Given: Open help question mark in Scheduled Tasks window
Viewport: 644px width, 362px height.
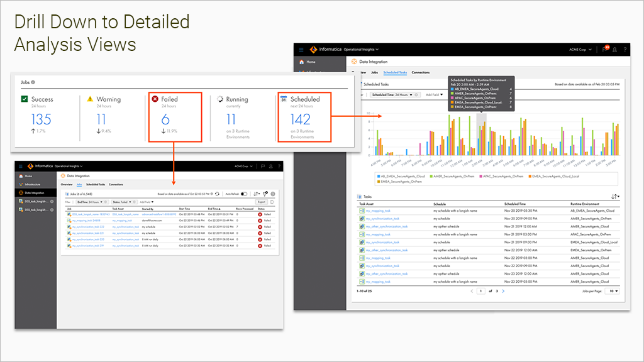Looking at the screenshot, I should pyautogui.click(x=625, y=50).
